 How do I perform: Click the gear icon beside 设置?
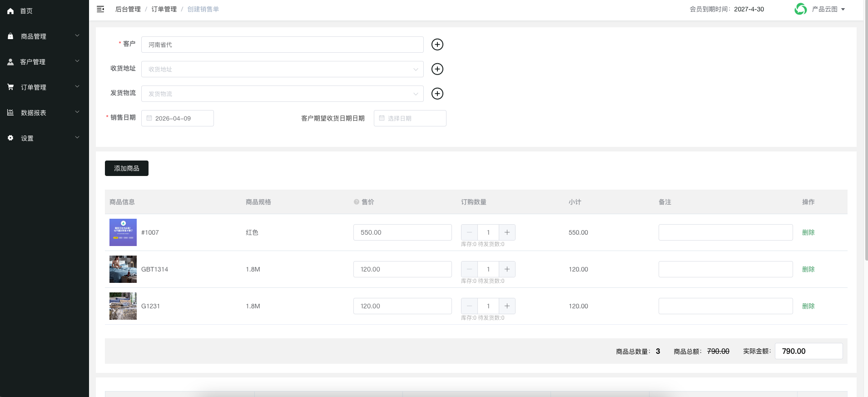coord(10,138)
